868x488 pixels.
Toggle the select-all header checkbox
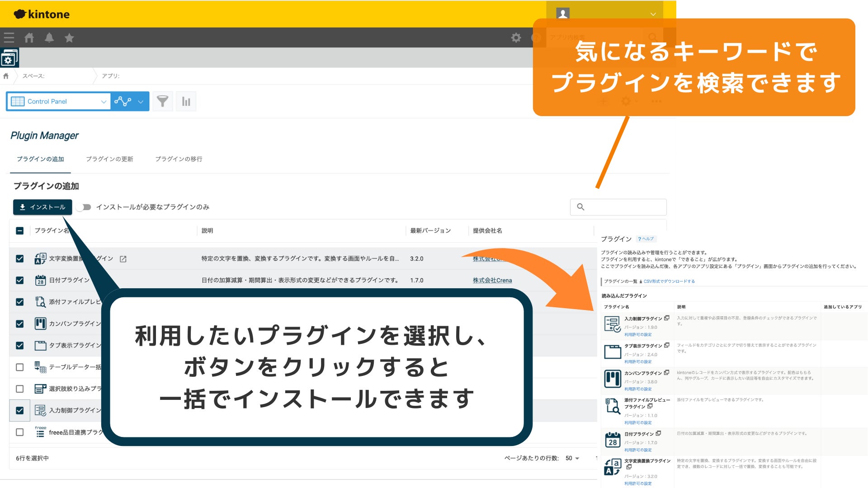pyautogui.click(x=20, y=231)
